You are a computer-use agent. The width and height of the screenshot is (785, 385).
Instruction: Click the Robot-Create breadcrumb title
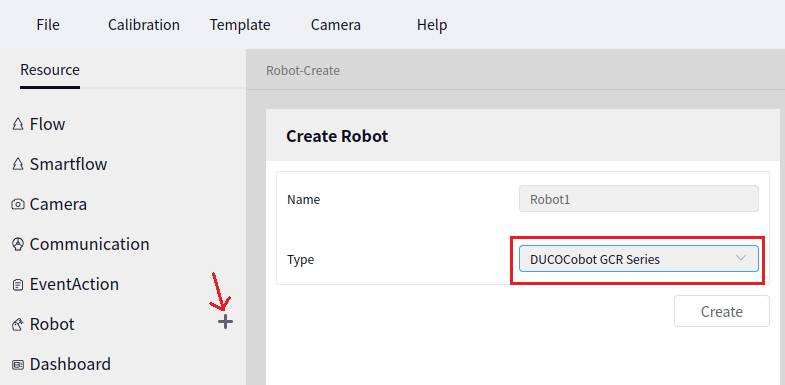tap(303, 71)
